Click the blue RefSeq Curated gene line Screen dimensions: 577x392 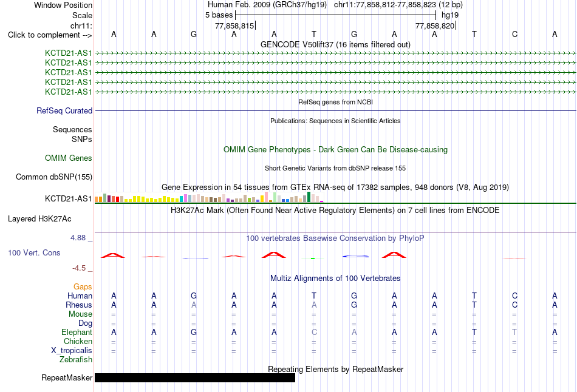336,110
